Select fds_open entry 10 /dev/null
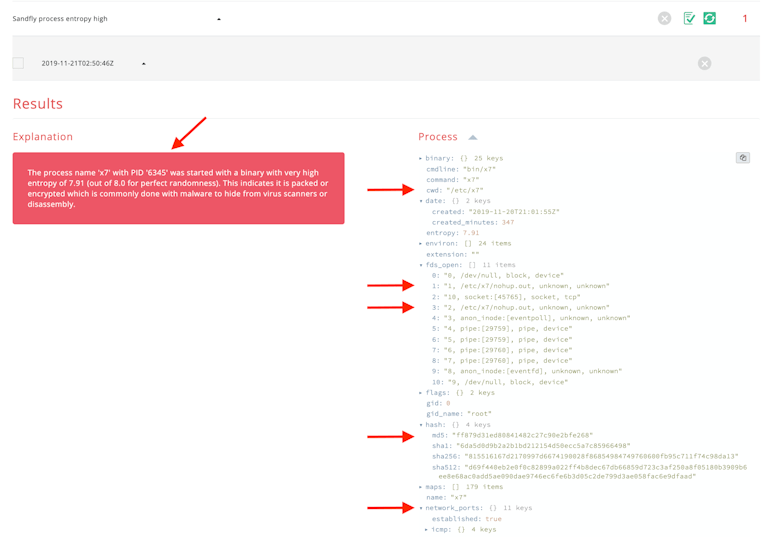768x537 pixels. point(500,382)
